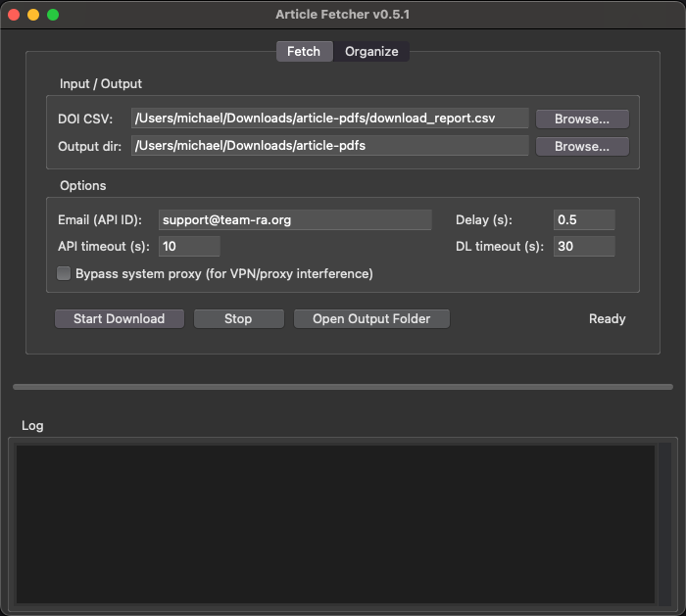Click the Log label
Image resolution: width=686 pixels, height=616 pixels.
(32, 425)
